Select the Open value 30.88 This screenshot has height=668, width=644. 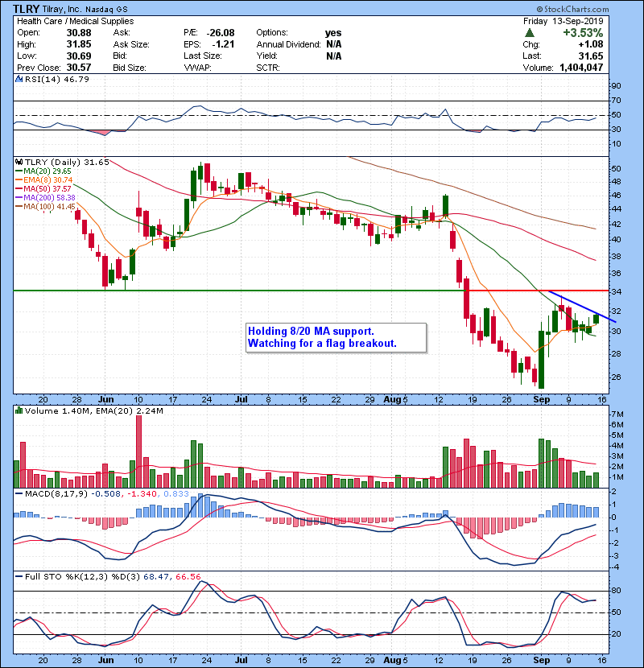tap(79, 33)
